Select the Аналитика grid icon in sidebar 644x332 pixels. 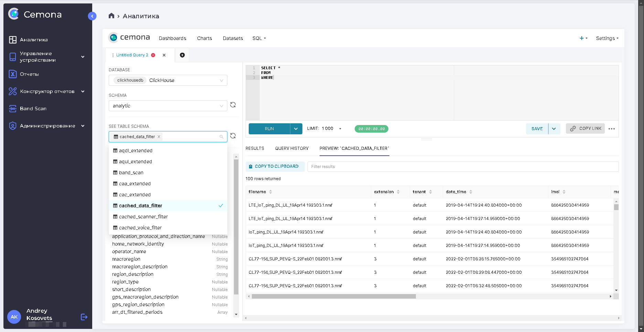13,40
